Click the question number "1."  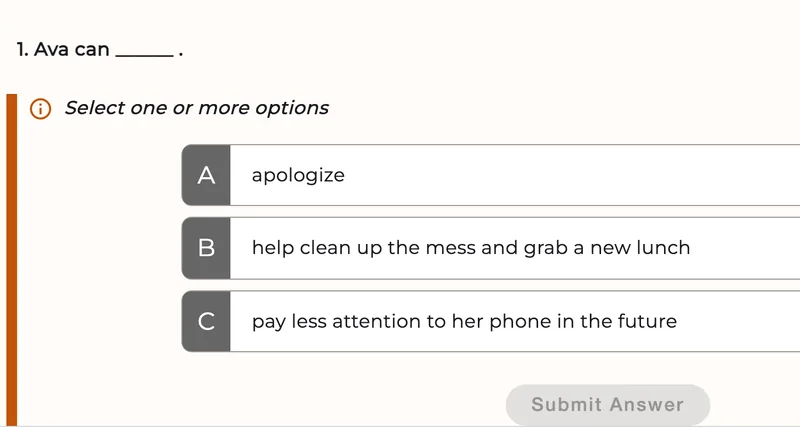22,49
